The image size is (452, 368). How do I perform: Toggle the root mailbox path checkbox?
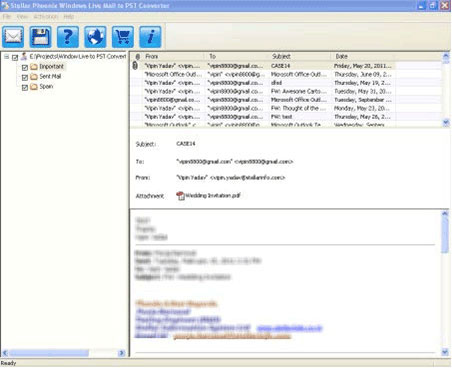point(15,57)
